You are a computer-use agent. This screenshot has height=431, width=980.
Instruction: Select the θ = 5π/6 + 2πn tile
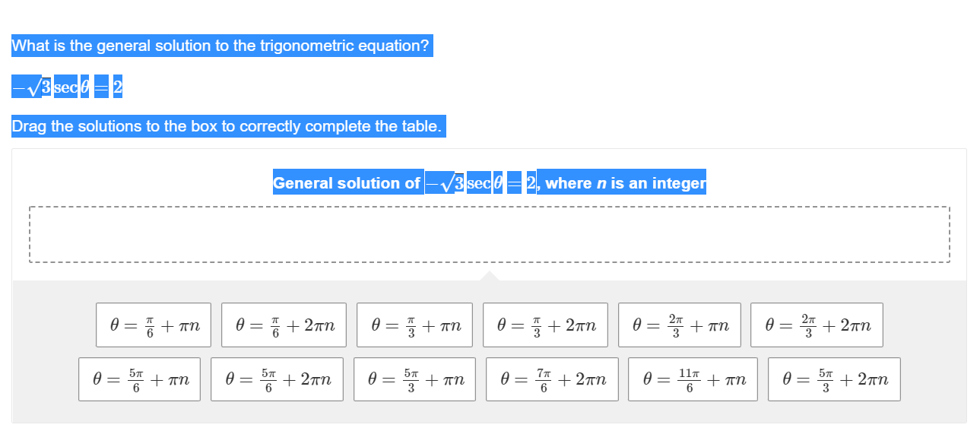278,379
